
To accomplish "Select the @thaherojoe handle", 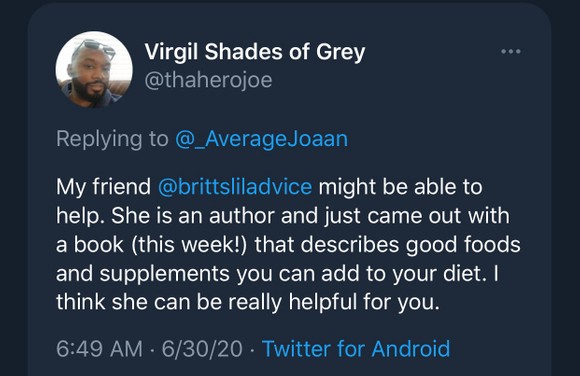I will (208, 80).
